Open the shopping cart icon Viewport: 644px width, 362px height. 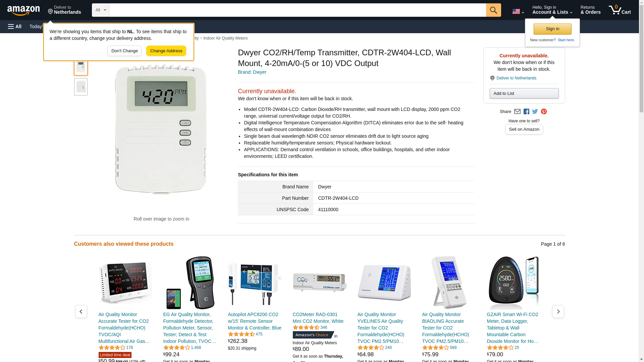[620, 10]
